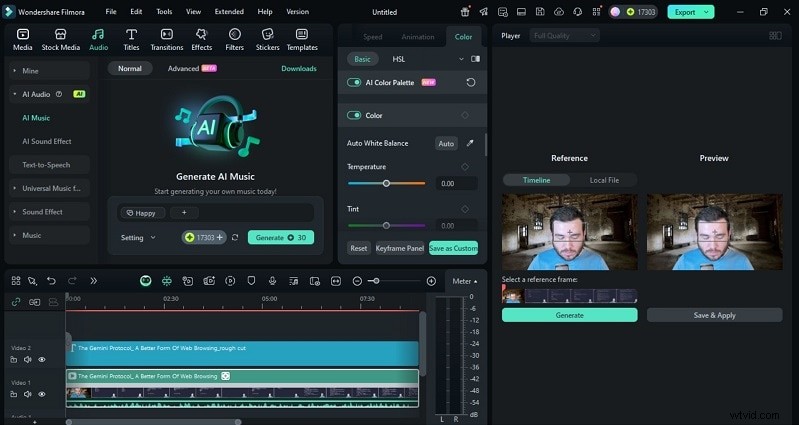The height and width of the screenshot is (425, 799).
Task: Click the player layout icon top right
Action: pos(775,36)
